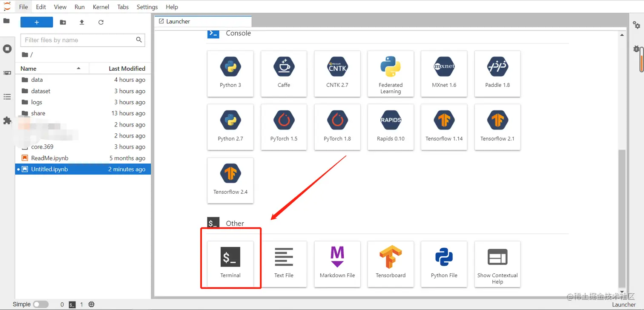Launch PyTorch 1.8 console
Image resolution: width=644 pixels, height=310 pixels.
(337, 127)
